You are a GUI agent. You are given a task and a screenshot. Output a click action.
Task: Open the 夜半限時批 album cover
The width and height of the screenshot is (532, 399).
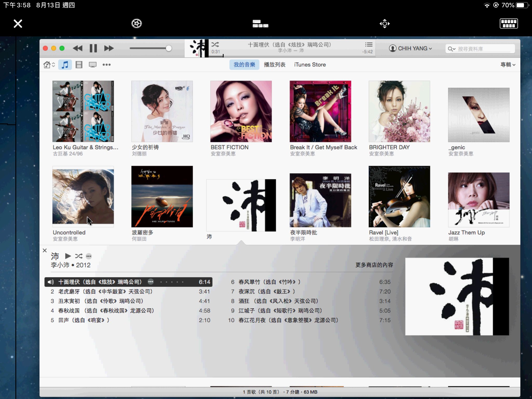pyautogui.click(x=320, y=200)
